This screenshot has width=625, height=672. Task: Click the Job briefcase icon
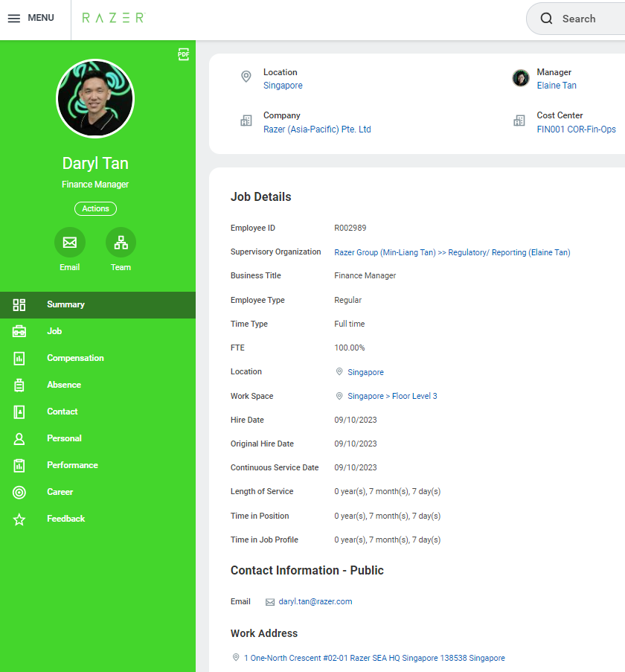[19, 331]
